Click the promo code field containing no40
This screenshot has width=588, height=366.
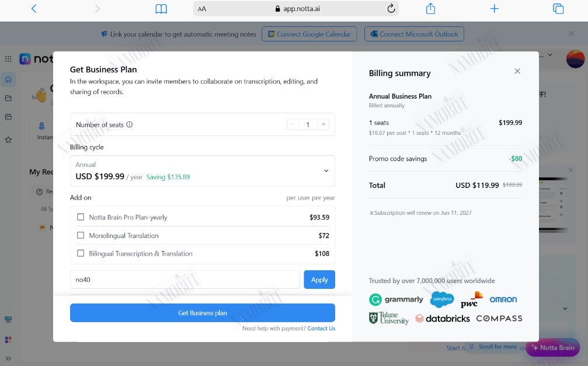point(185,280)
